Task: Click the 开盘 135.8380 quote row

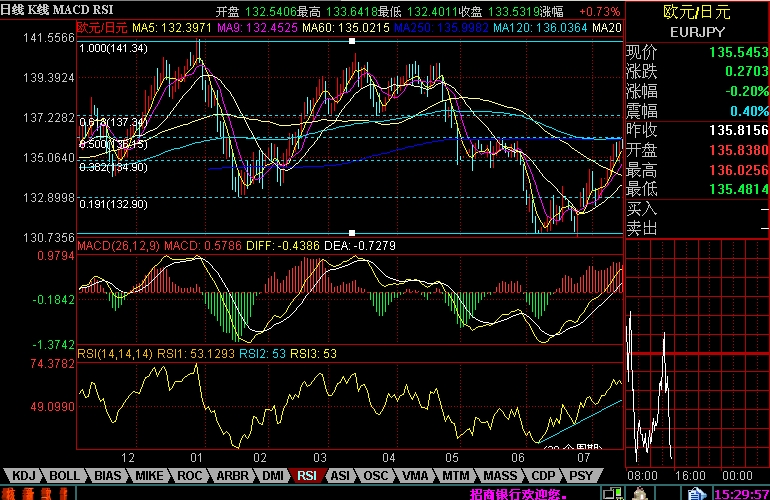Action: pyautogui.click(x=697, y=150)
